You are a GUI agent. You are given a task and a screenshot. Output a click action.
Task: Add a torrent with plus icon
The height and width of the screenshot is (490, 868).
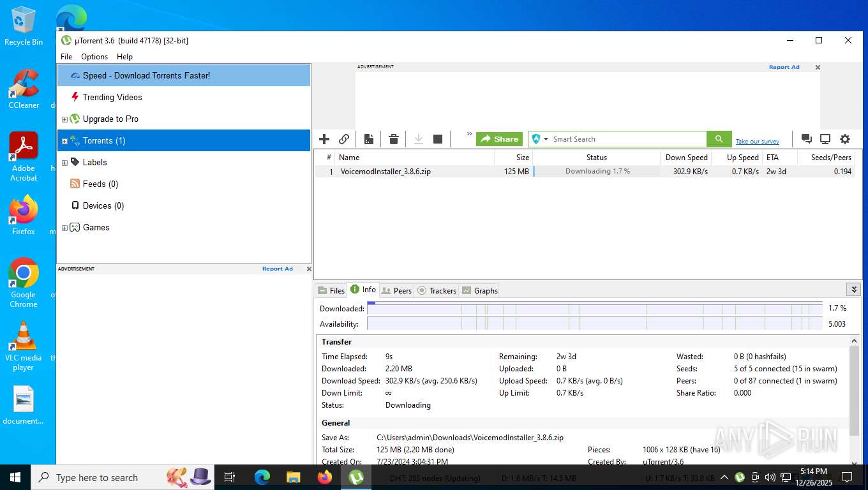324,139
